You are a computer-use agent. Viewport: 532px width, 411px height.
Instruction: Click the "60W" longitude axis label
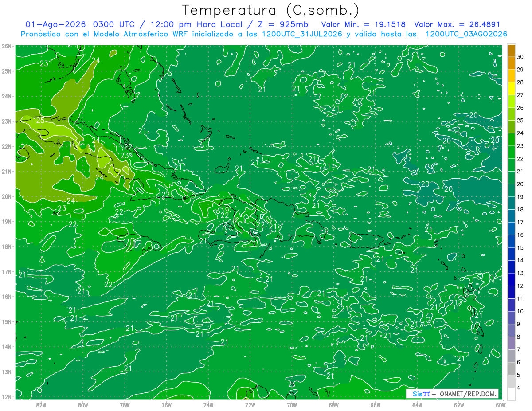click(500, 405)
